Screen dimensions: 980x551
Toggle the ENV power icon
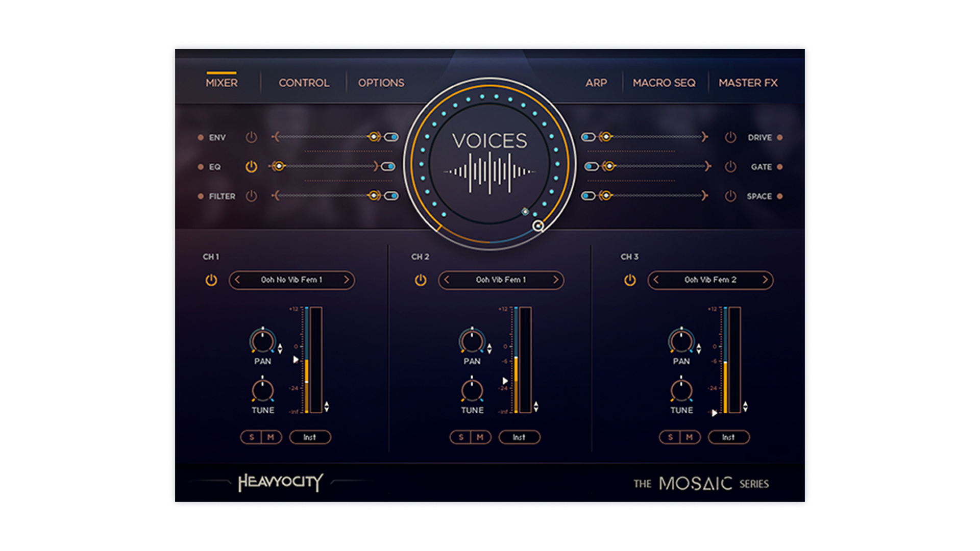coord(251,137)
